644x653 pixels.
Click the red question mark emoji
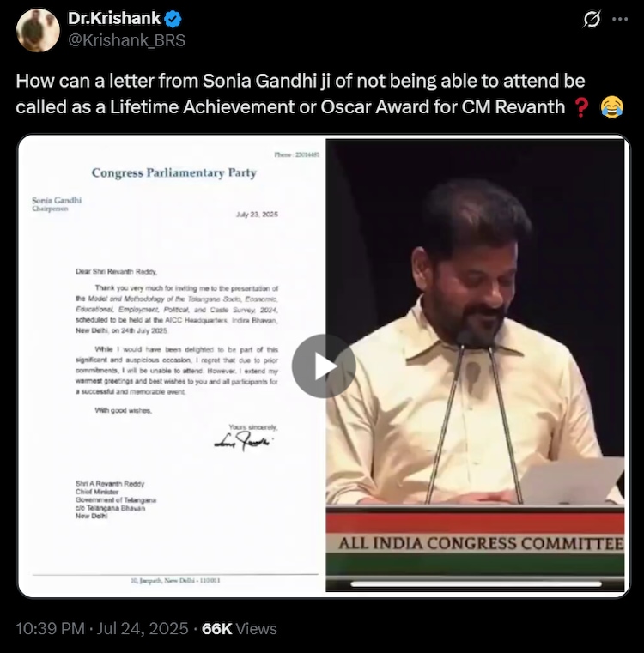[x=581, y=107]
